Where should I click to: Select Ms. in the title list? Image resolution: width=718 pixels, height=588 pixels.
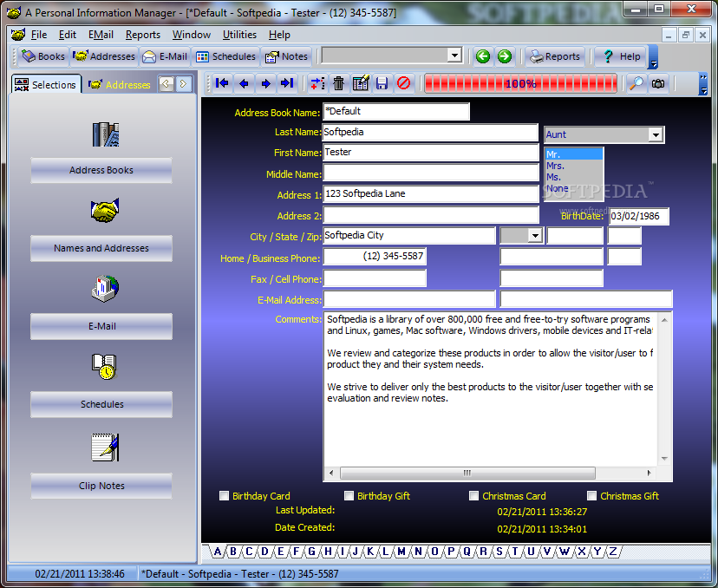pos(574,177)
